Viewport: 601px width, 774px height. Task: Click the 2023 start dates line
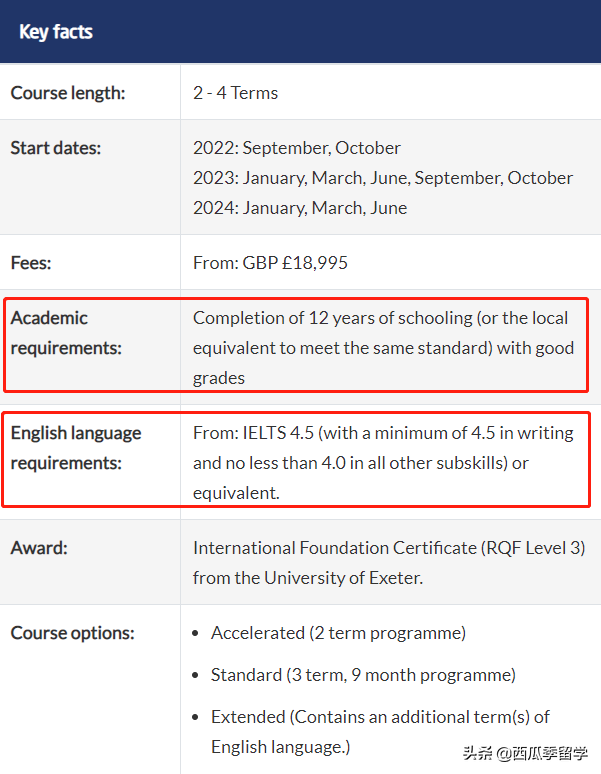click(x=383, y=178)
